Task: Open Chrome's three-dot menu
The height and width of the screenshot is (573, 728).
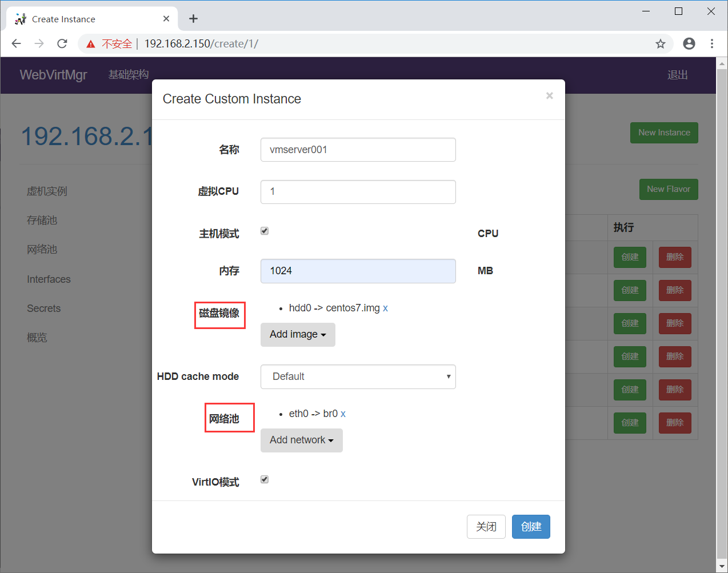Action: coord(712,43)
